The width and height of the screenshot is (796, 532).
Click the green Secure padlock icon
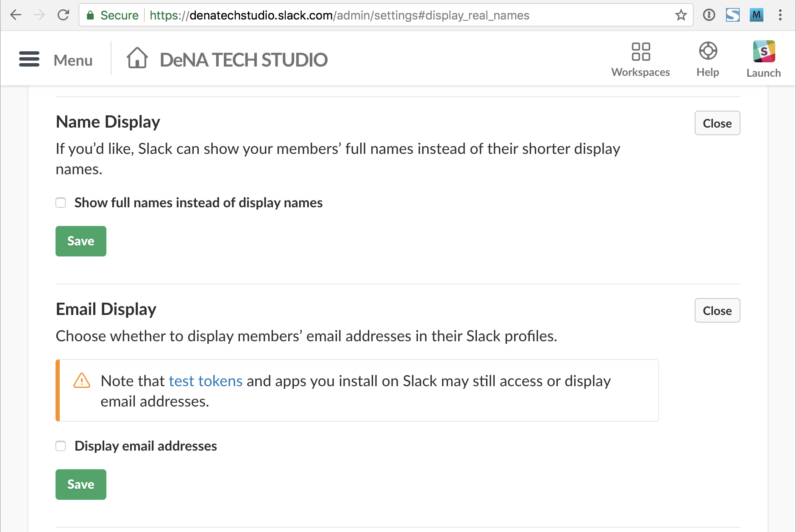tap(90, 16)
